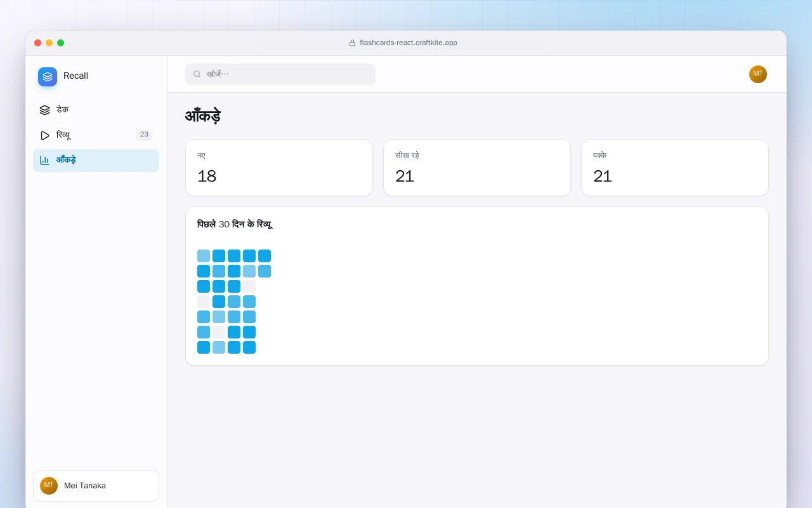The width and height of the screenshot is (812, 508).
Task: Go to the डेक menu item
Action: (x=96, y=110)
